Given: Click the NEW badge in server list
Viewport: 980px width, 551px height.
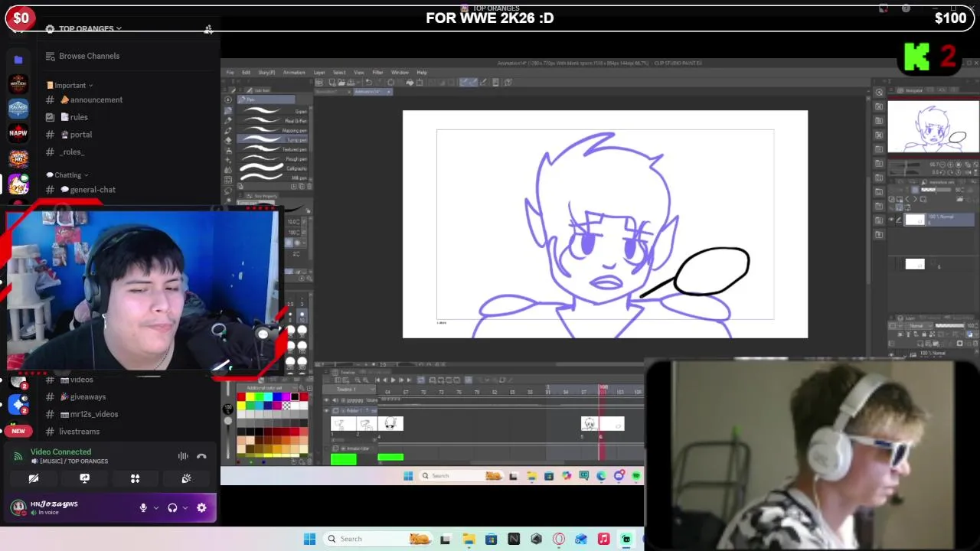Looking at the screenshot, I should 18,431.
